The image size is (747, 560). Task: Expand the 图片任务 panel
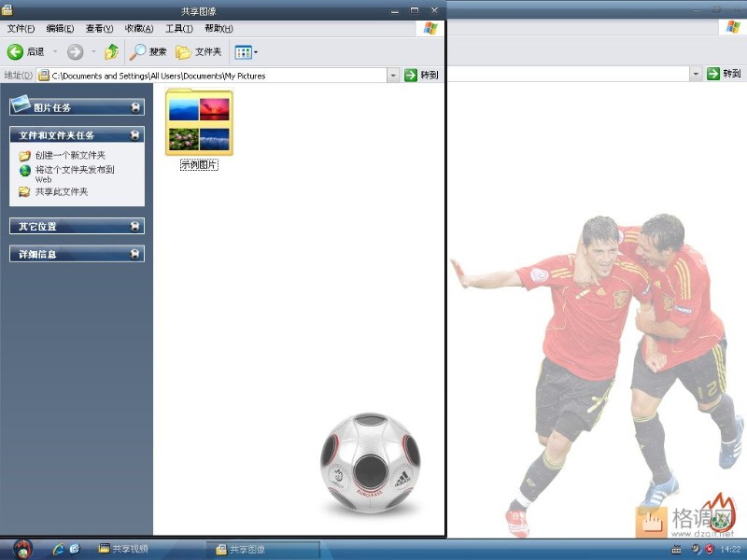click(135, 107)
